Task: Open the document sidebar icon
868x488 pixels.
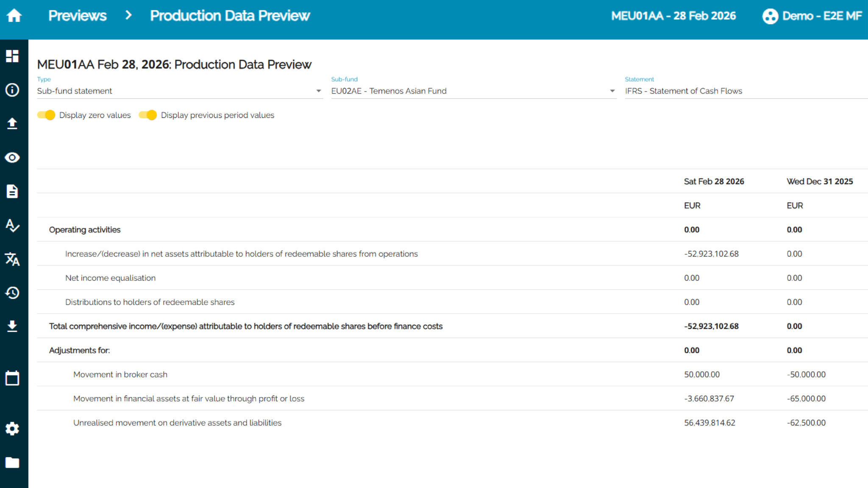Action: (x=12, y=191)
